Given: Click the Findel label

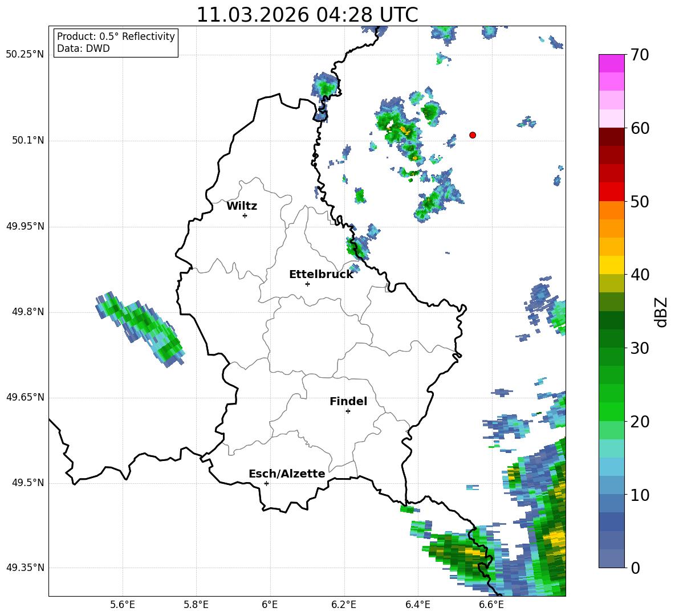Looking at the screenshot, I should pyautogui.click(x=348, y=401).
